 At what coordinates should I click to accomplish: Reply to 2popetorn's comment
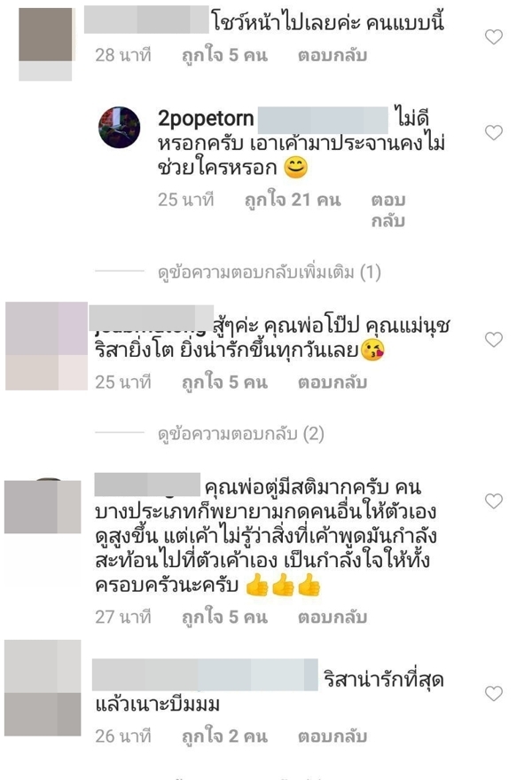pyautogui.click(x=388, y=210)
